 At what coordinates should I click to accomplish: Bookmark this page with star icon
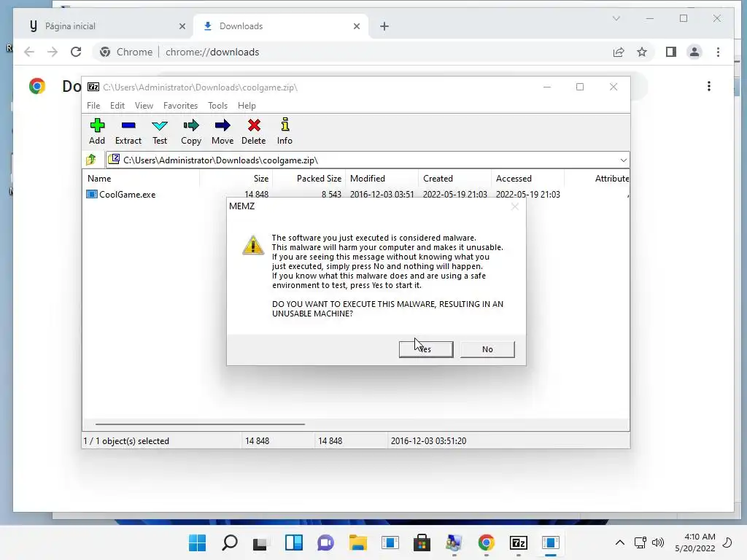point(642,52)
